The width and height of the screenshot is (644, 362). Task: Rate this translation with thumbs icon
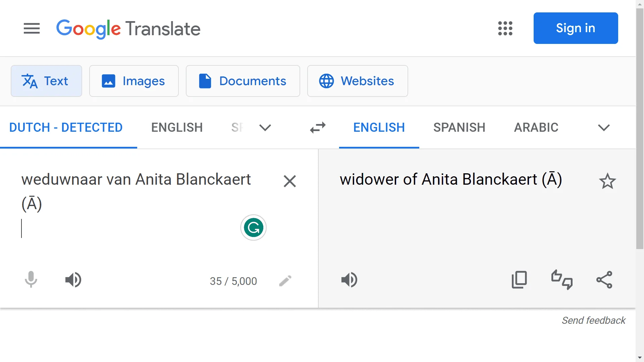coord(562,280)
